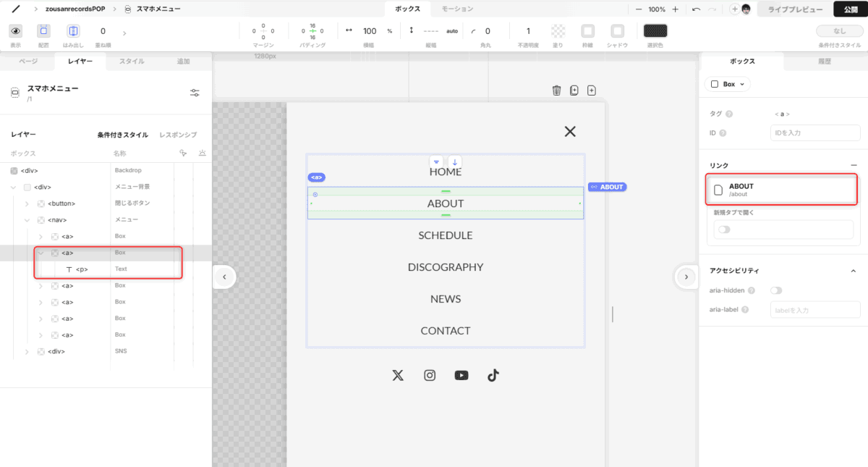This screenshot has height=467, width=868.
Task: Click the はみ出し overflow icon
Action: (73, 31)
